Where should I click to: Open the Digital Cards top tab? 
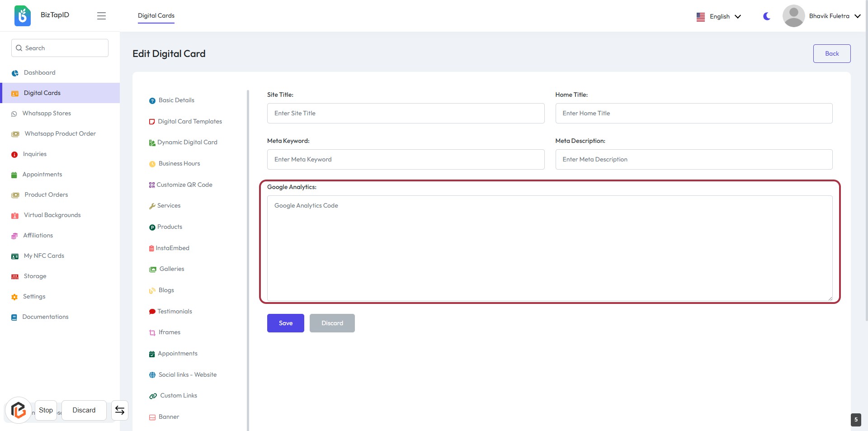(156, 15)
